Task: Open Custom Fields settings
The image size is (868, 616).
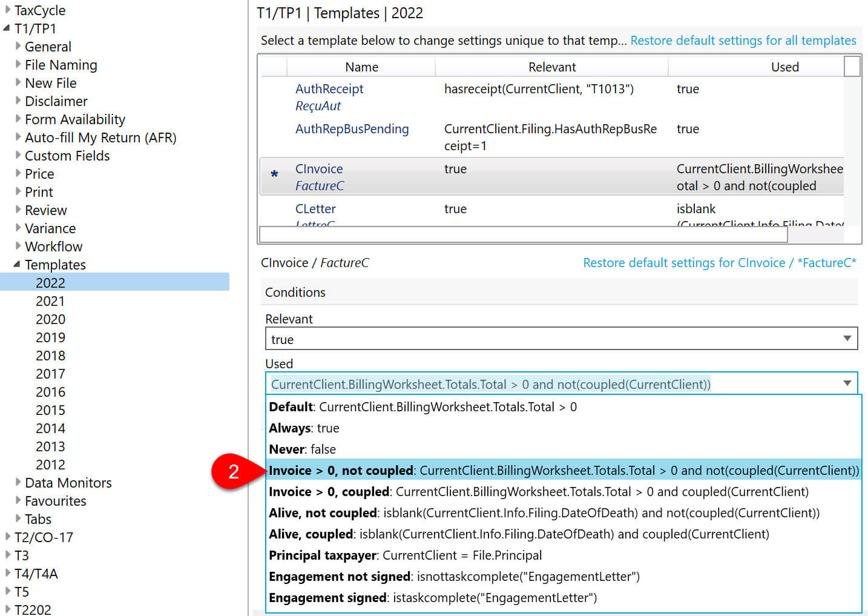Action: point(67,156)
